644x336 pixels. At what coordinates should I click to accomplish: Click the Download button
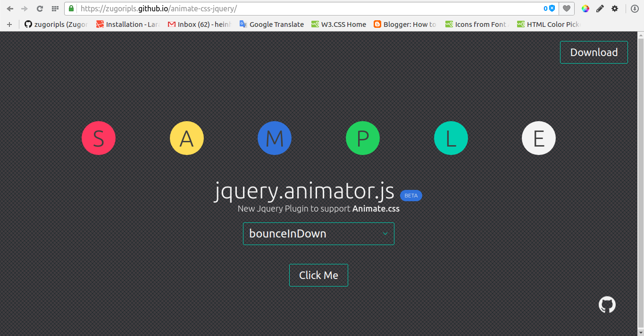[x=594, y=52]
